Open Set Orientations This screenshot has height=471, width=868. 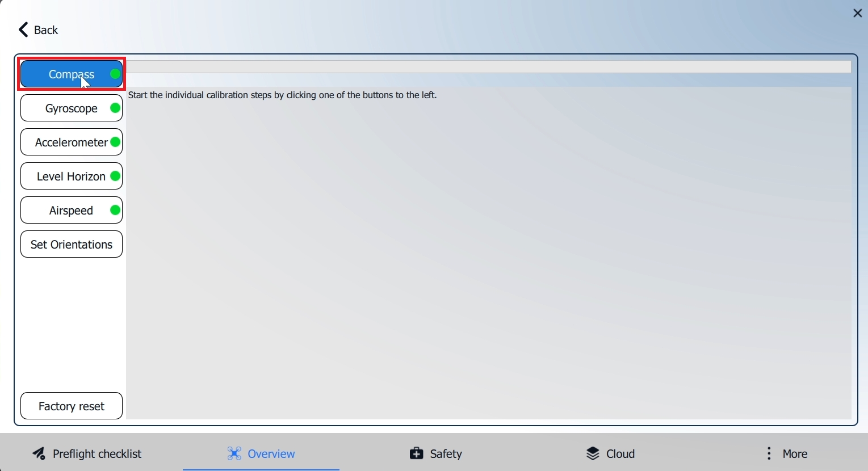pyautogui.click(x=72, y=245)
